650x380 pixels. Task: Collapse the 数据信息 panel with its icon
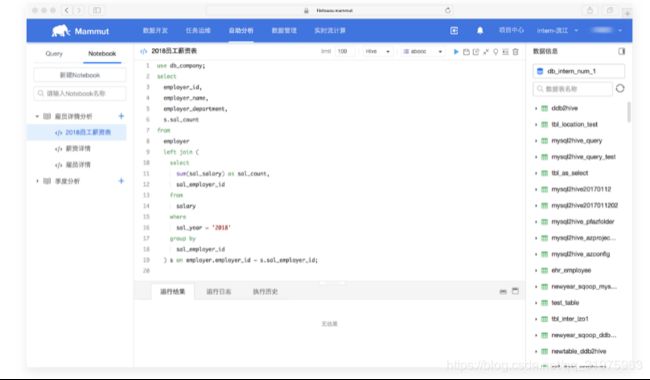click(621, 51)
